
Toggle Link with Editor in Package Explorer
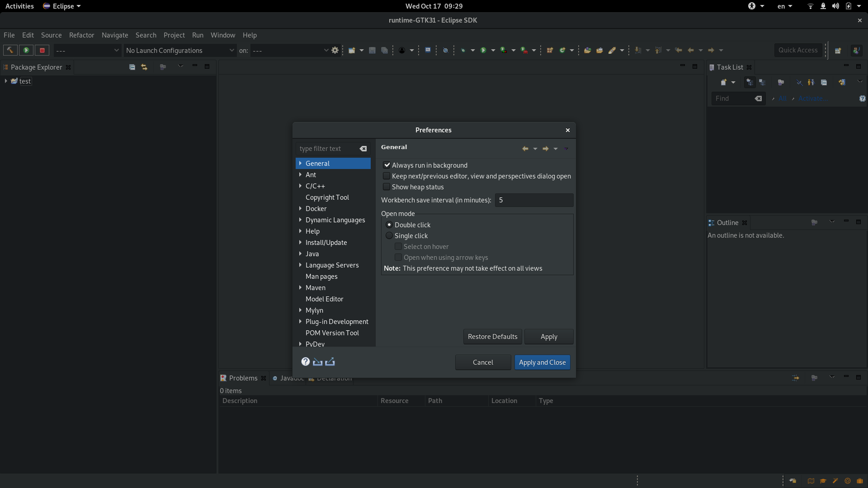144,67
